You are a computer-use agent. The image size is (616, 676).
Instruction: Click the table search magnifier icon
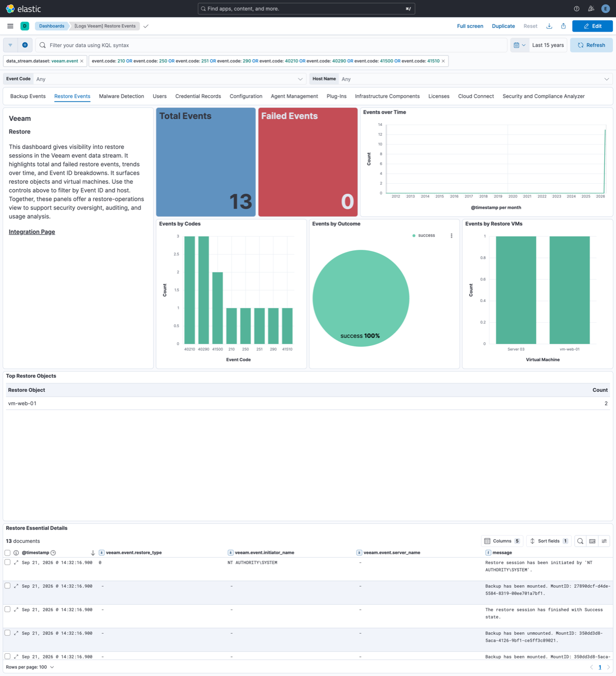(x=580, y=541)
